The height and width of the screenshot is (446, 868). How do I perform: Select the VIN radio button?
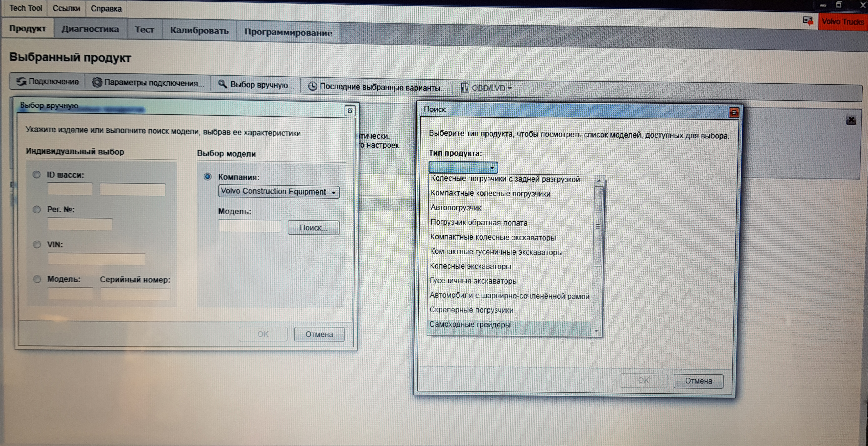point(37,244)
